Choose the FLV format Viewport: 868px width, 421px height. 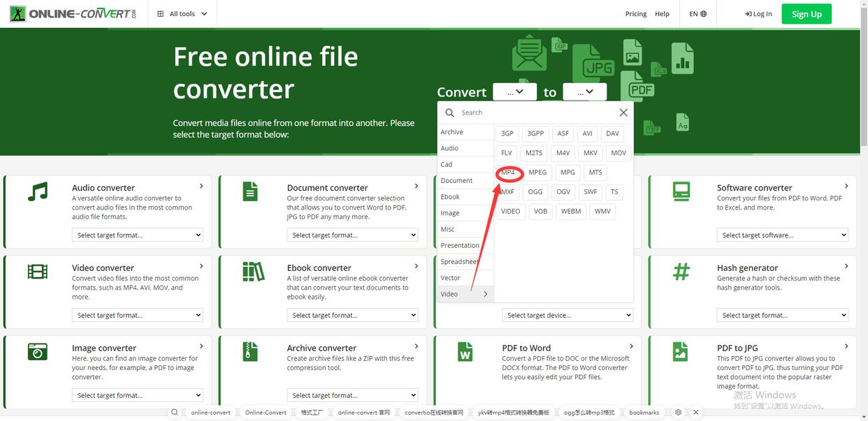point(507,153)
